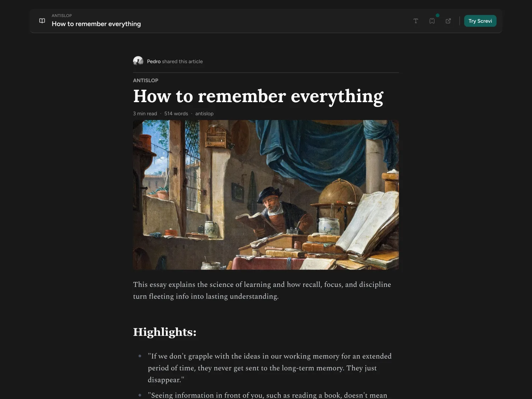The height and width of the screenshot is (399, 532).
Task: Click the Try Screvi button
Action: point(480,21)
